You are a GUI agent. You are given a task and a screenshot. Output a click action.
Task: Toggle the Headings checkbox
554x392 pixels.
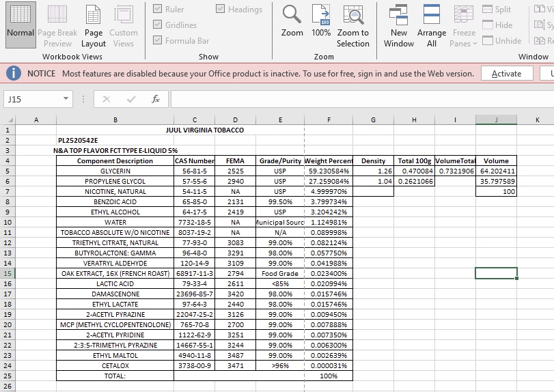(x=220, y=9)
